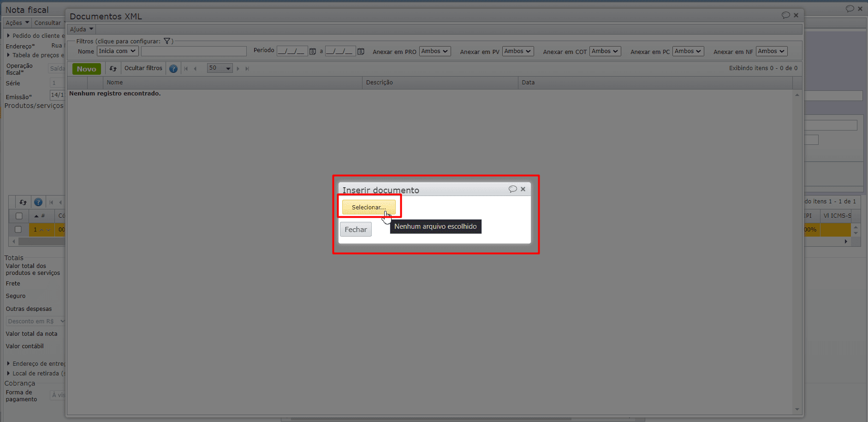Open calendar for Período end date
The width and height of the screenshot is (868, 422).
point(361,52)
